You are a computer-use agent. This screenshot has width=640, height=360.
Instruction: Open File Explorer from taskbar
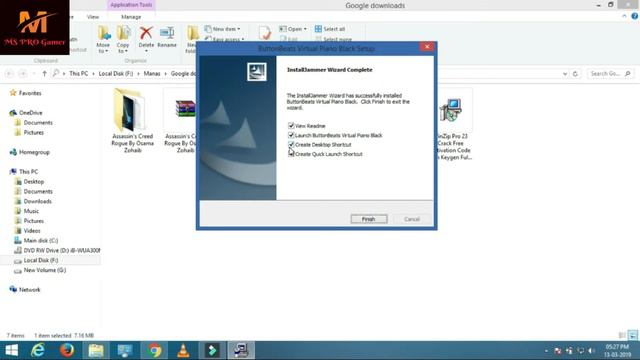pyautogui.click(x=96, y=350)
